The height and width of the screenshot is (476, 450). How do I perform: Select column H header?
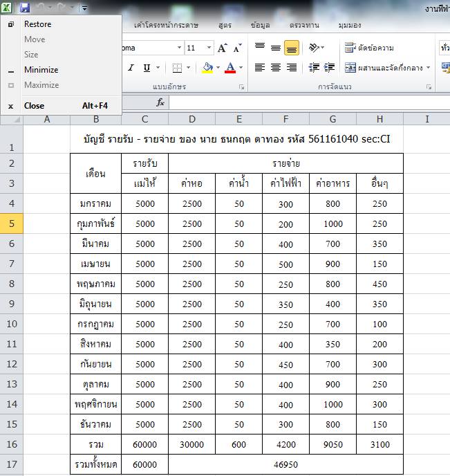tap(379, 119)
